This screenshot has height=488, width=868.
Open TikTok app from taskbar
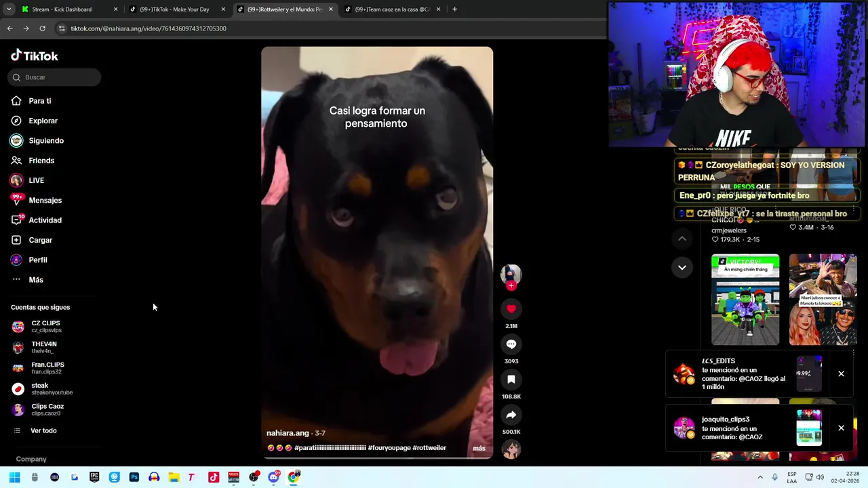click(x=214, y=477)
